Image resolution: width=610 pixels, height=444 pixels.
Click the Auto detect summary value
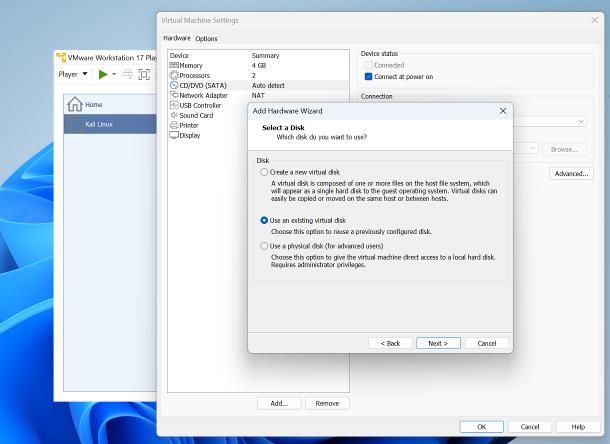[x=268, y=85]
